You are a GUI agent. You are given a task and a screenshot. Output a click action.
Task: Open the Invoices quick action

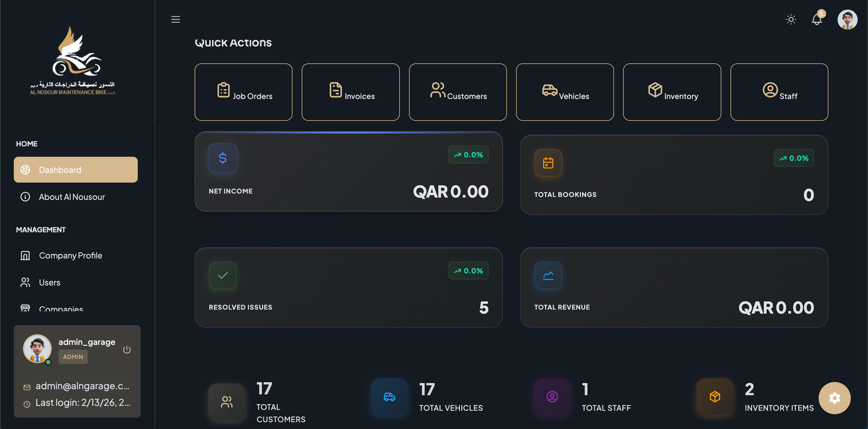point(350,92)
